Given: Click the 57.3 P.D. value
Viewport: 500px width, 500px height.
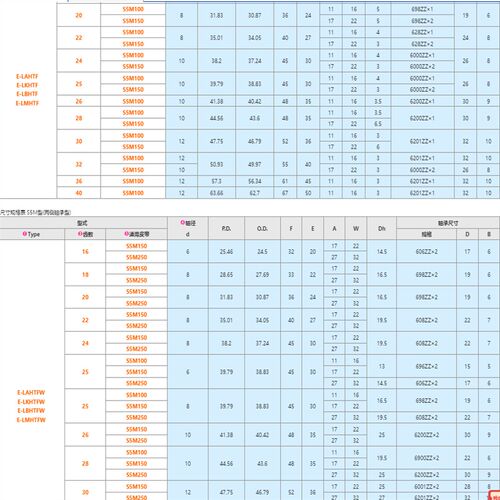Looking at the screenshot, I should [217, 181].
